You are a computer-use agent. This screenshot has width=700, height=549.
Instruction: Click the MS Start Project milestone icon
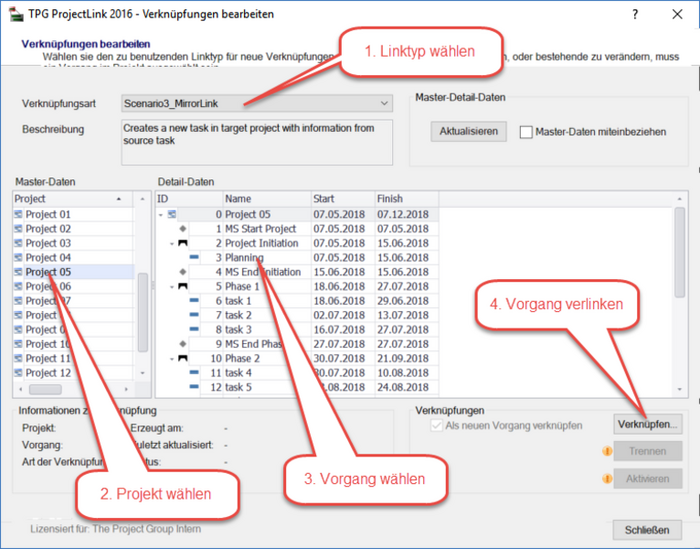(x=183, y=229)
